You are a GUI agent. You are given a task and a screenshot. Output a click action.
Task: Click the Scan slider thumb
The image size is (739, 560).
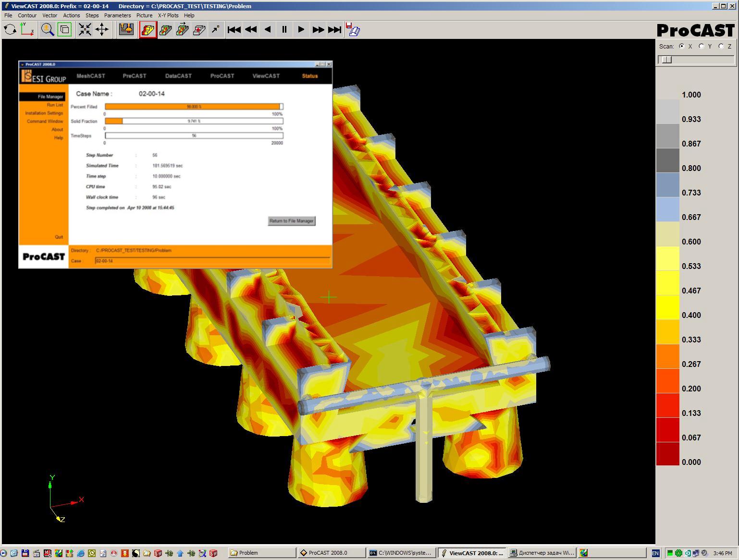667,60
